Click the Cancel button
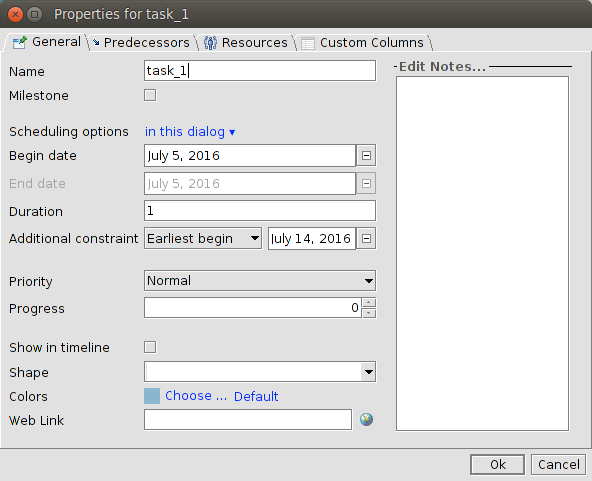Image resolution: width=592 pixels, height=481 pixels. click(x=558, y=464)
